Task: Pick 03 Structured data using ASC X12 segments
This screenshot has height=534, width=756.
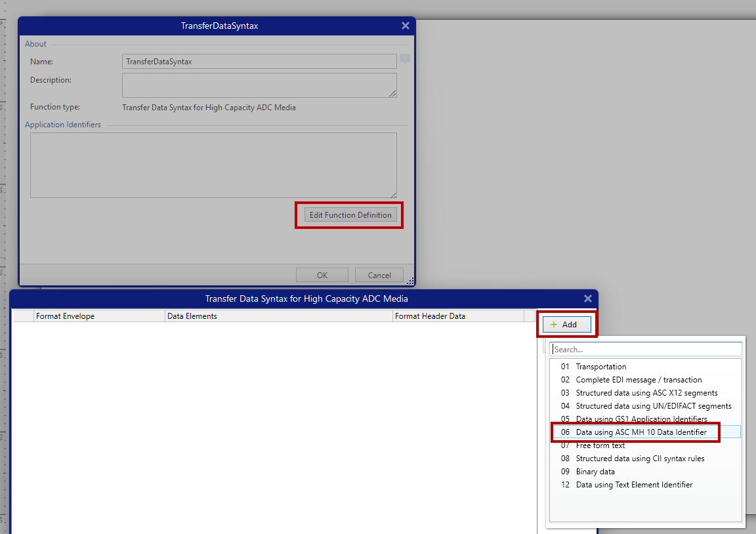Action: (646, 393)
